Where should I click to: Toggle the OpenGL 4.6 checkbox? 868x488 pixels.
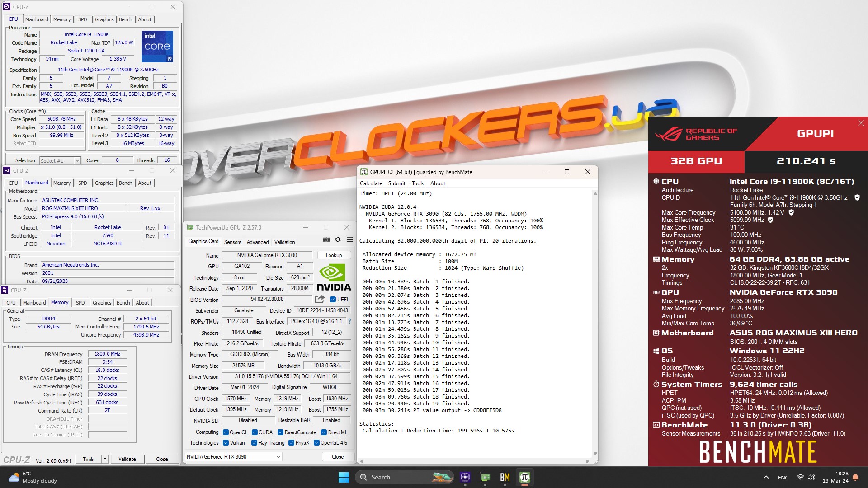click(x=316, y=442)
